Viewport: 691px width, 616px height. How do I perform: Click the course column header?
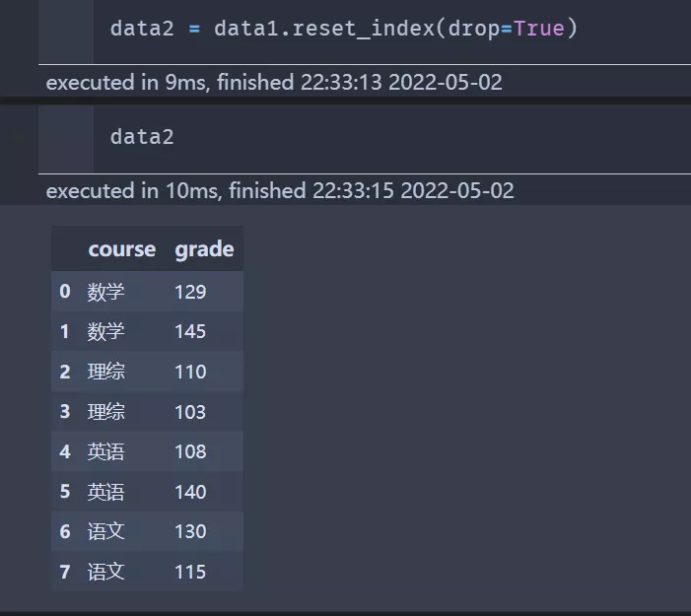pos(121,249)
